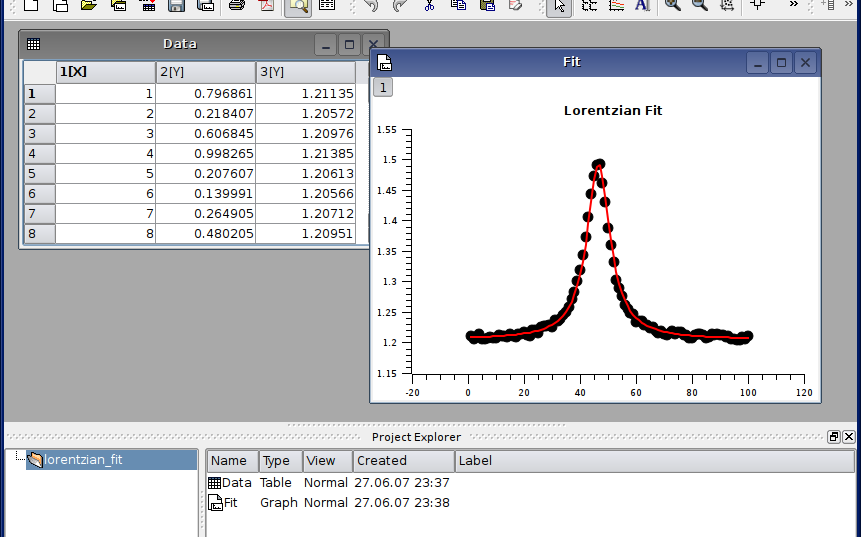Click the Data window's table icon
The height and width of the screenshot is (537, 861).
pyautogui.click(x=33, y=44)
